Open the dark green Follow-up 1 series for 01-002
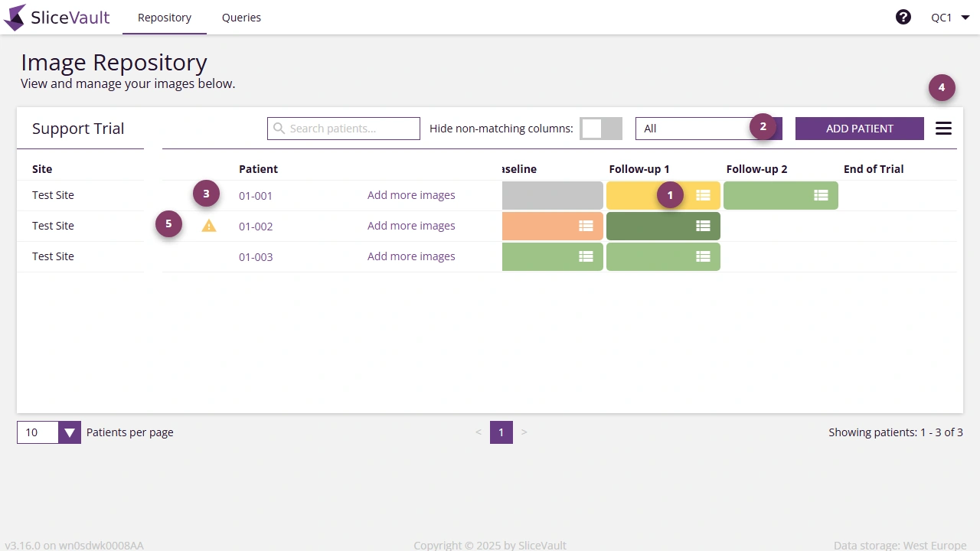Screen dimensions: 980x551 [703, 226]
